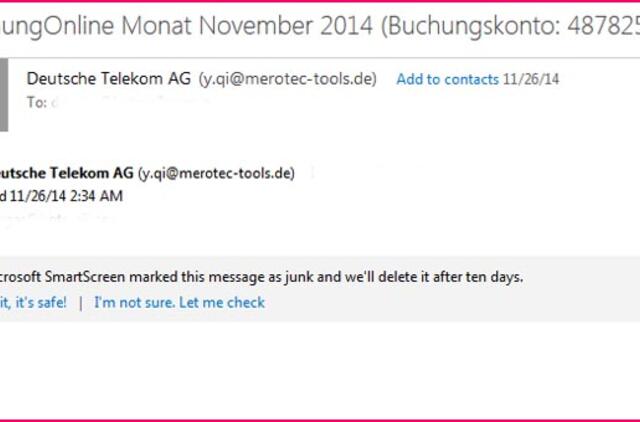The height and width of the screenshot is (422, 640).
Task: Click the blurred recipient line under sent time
Action: pyautogui.click(x=60, y=217)
